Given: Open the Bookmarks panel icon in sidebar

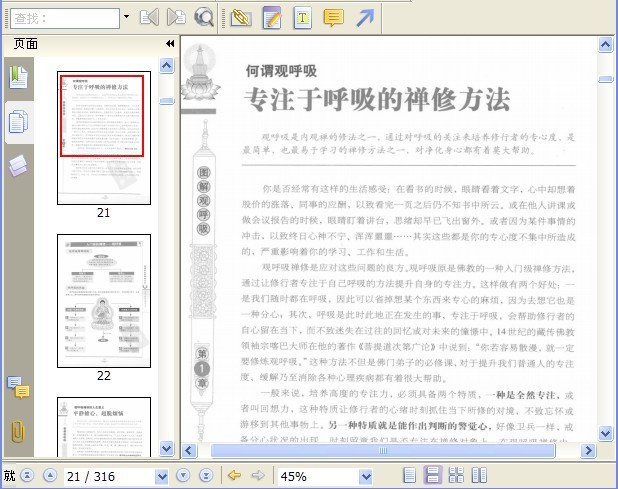Looking at the screenshot, I should pyautogui.click(x=18, y=77).
